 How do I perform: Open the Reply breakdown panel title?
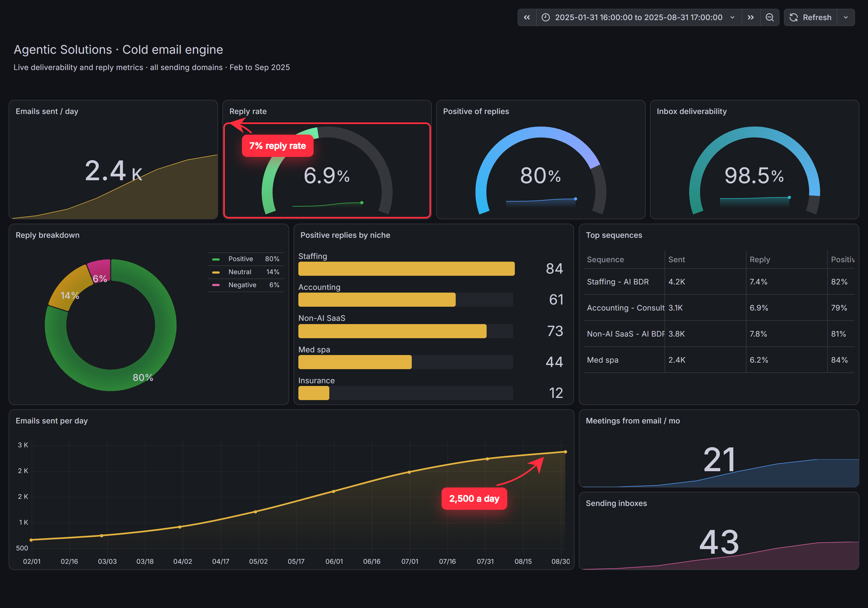[x=48, y=235]
